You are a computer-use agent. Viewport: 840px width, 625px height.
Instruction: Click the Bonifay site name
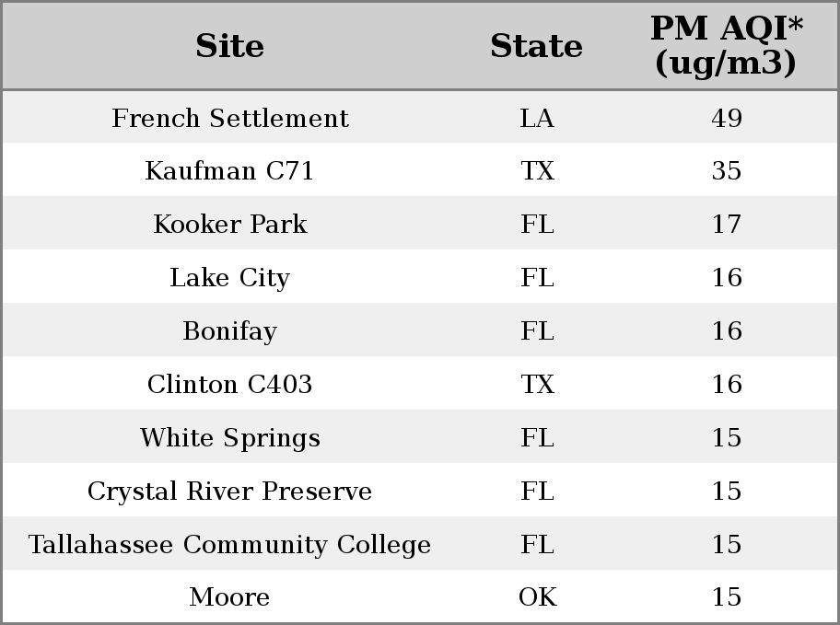pyautogui.click(x=230, y=331)
